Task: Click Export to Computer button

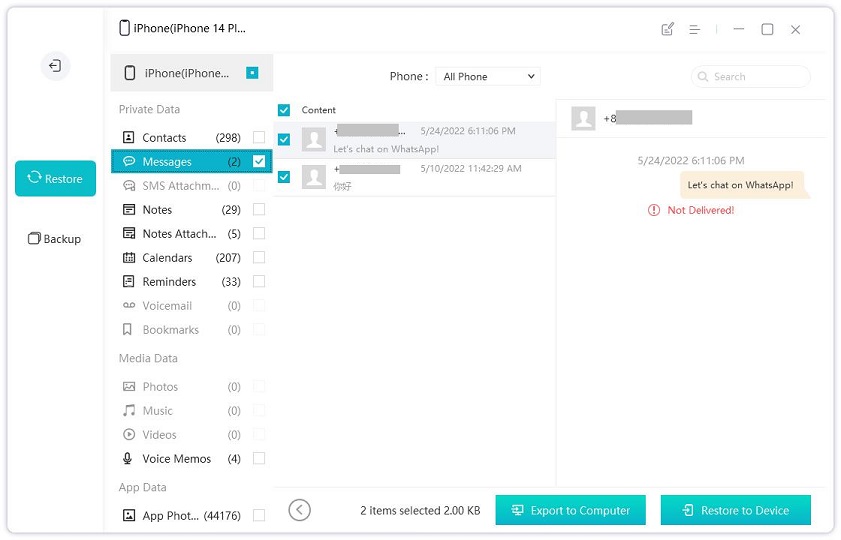Action: pyautogui.click(x=570, y=510)
